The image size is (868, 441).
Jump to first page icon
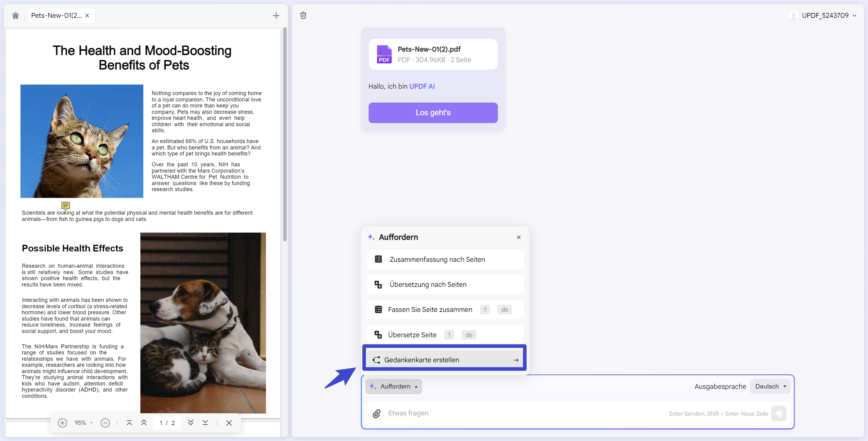129,423
